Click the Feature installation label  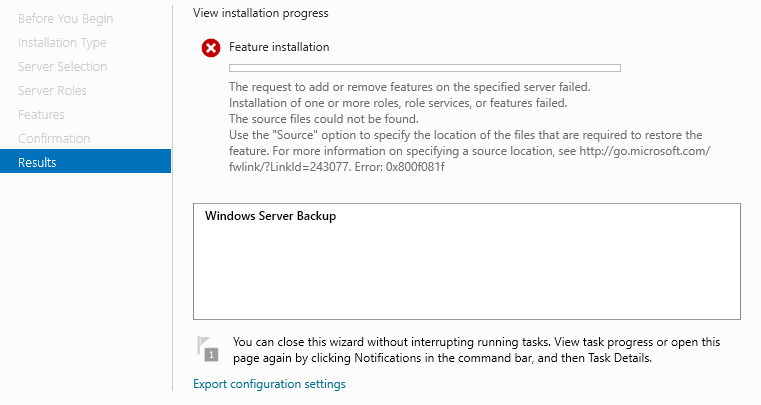pos(279,47)
